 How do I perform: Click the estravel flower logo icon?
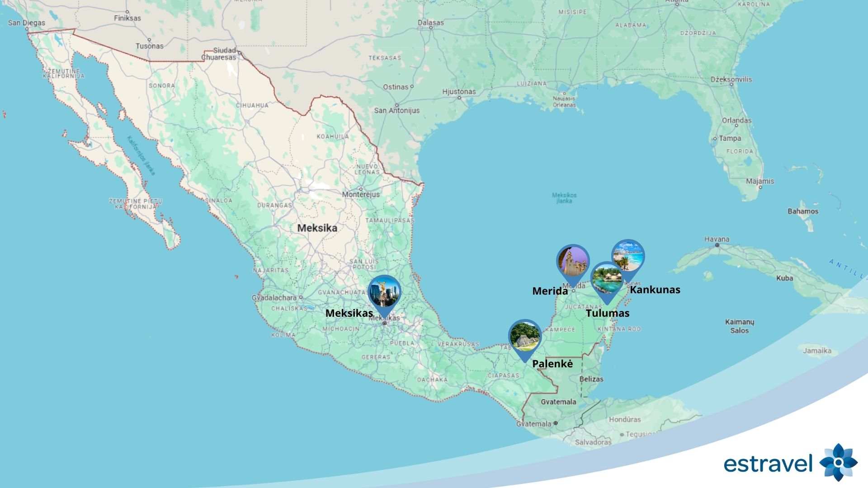coord(838,462)
